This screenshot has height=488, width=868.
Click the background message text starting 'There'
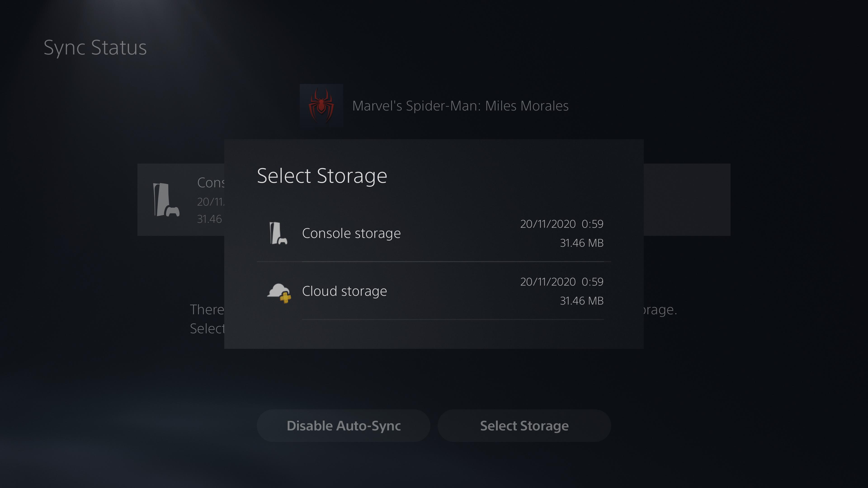(207, 310)
